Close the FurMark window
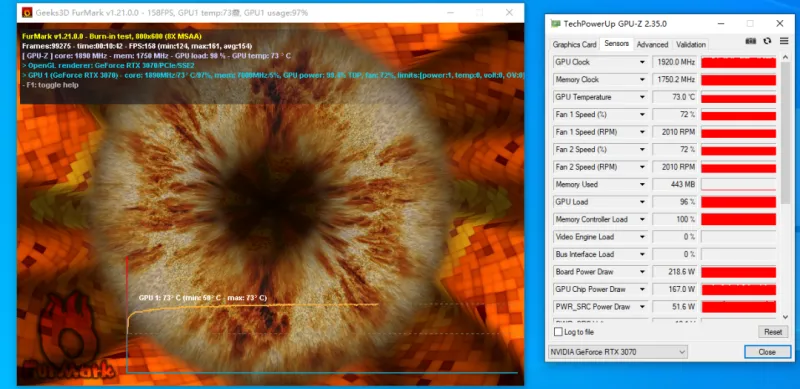800x389 pixels. [509, 13]
